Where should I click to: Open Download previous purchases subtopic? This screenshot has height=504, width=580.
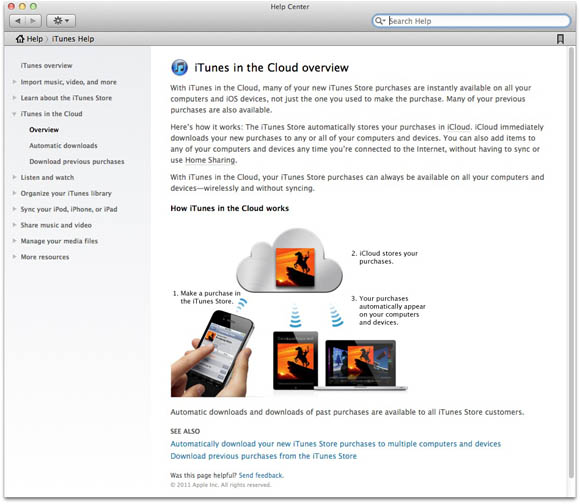click(x=77, y=162)
